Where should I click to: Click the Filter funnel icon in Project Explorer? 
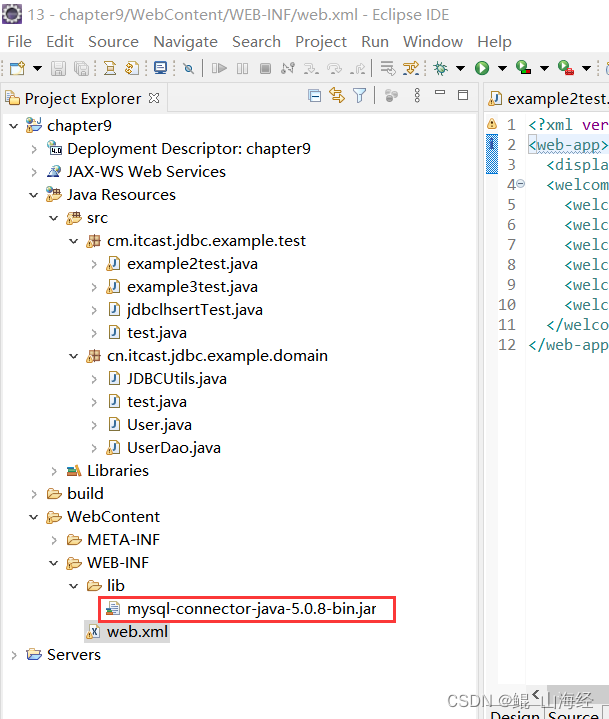coord(360,95)
